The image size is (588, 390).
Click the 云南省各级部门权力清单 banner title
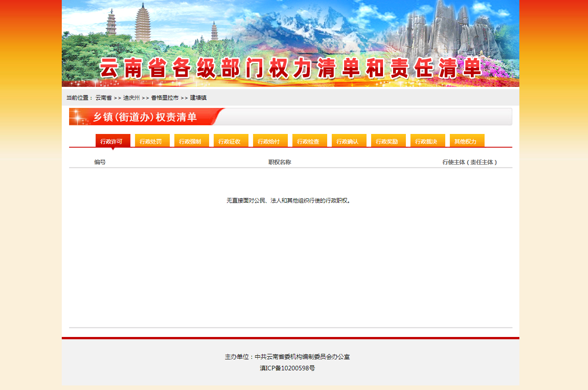290,69
